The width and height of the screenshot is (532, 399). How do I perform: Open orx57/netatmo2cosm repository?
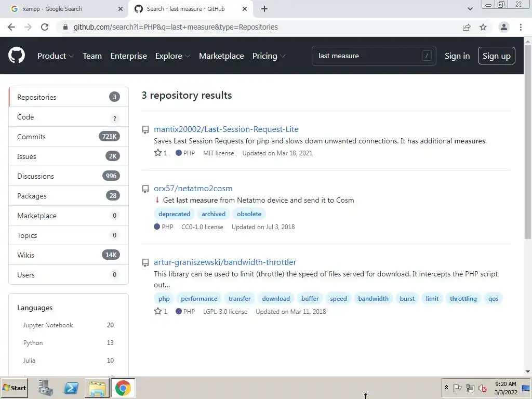click(193, 188)
